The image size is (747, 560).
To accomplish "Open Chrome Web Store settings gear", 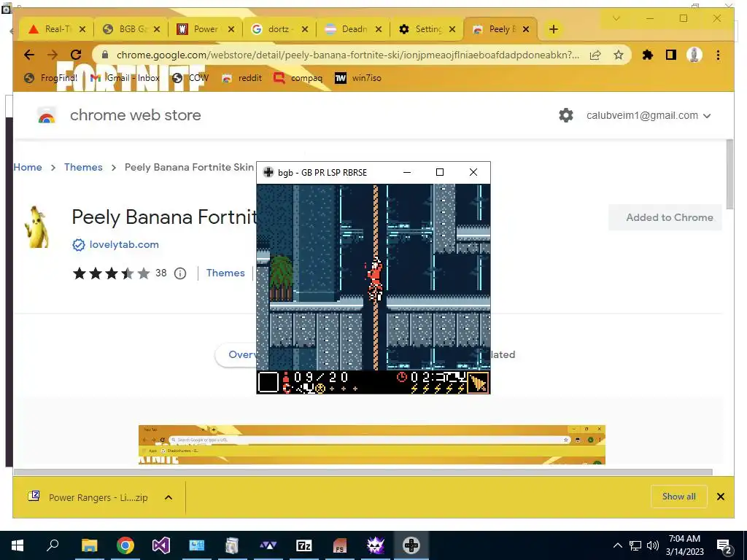I will 566,115.
